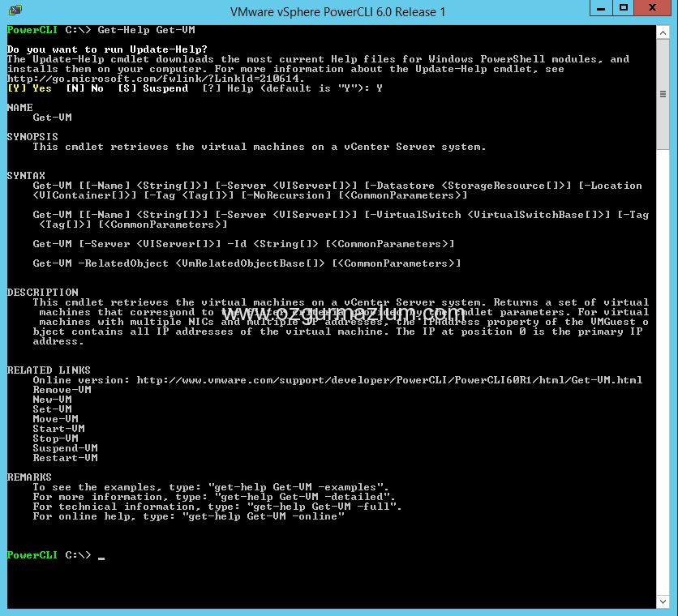Click the Remove-VM related link line
This screenshot has height=616, width=678.
coord(62,390)
